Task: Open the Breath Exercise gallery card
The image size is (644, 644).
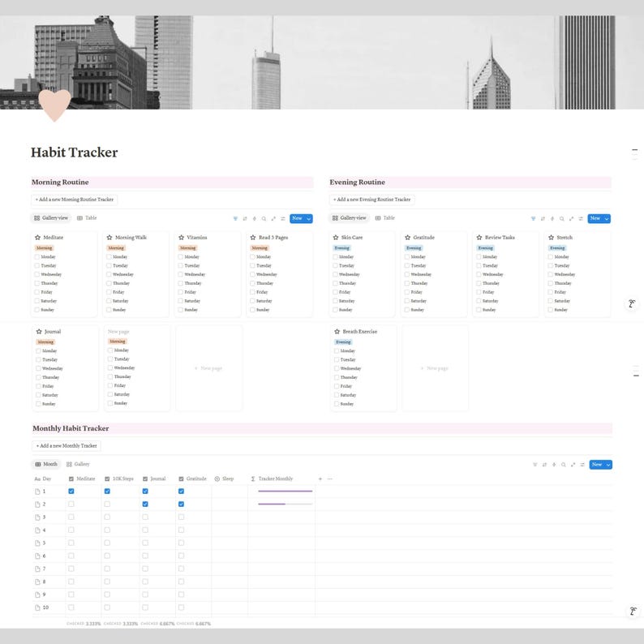Action: click(363, 368)
